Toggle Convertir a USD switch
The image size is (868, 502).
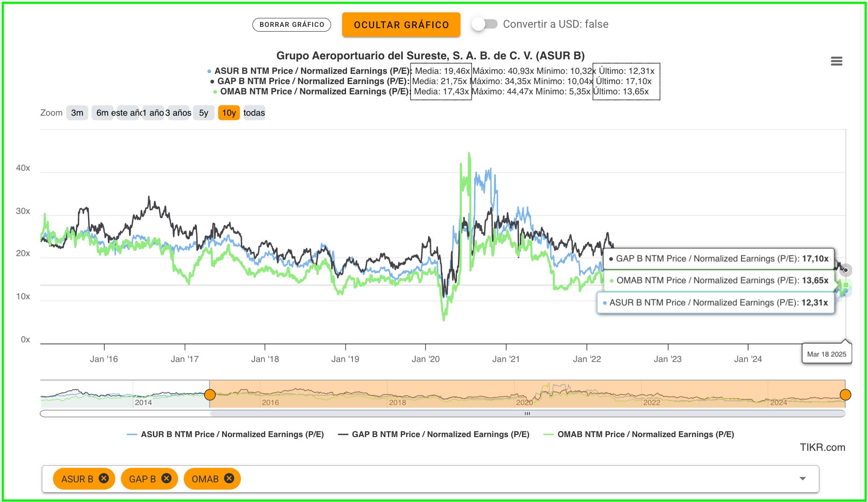click(485, 24)
